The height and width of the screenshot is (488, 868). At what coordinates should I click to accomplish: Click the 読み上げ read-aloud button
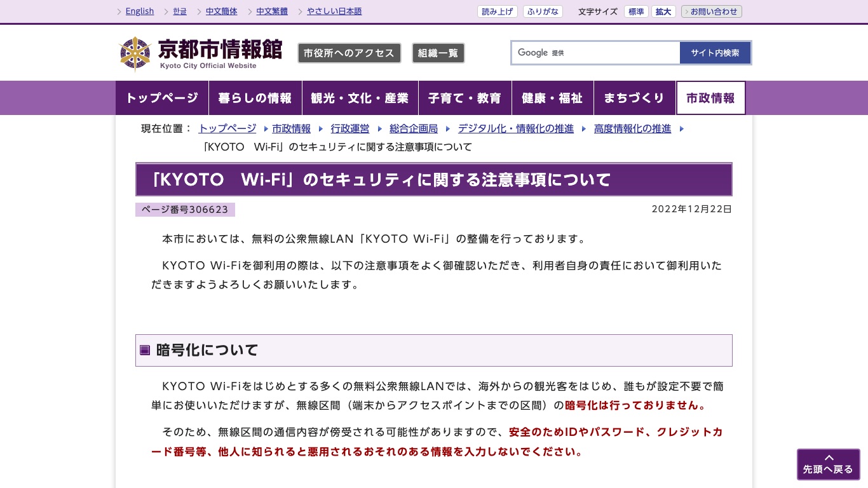[498, 11]
